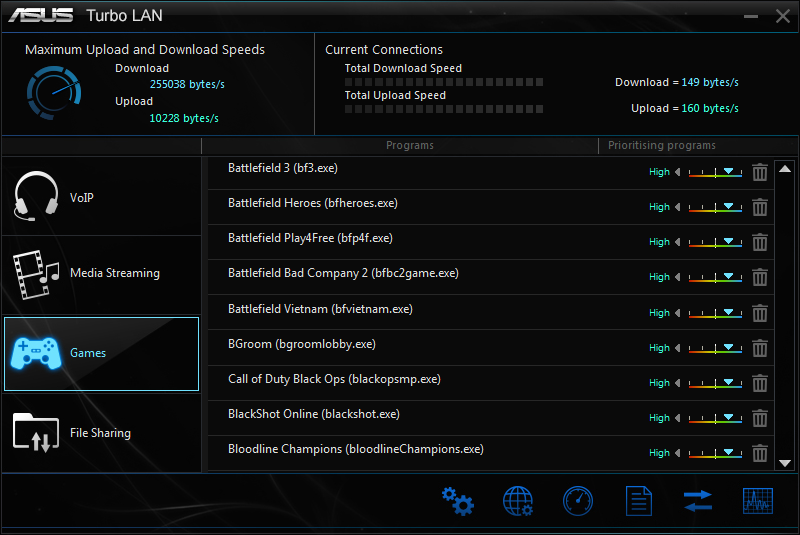Remove BlackShot Online using its trash icon
Image resolution: width=800 pixels, height=535 pixels.
(x=760, y=418)
